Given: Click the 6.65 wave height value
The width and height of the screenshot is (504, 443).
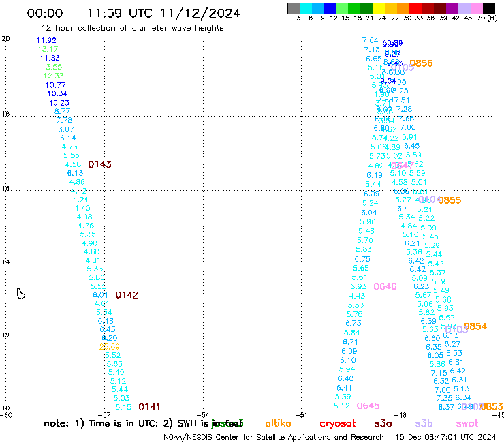Looking at the screenshot, I should pos(374,59).
